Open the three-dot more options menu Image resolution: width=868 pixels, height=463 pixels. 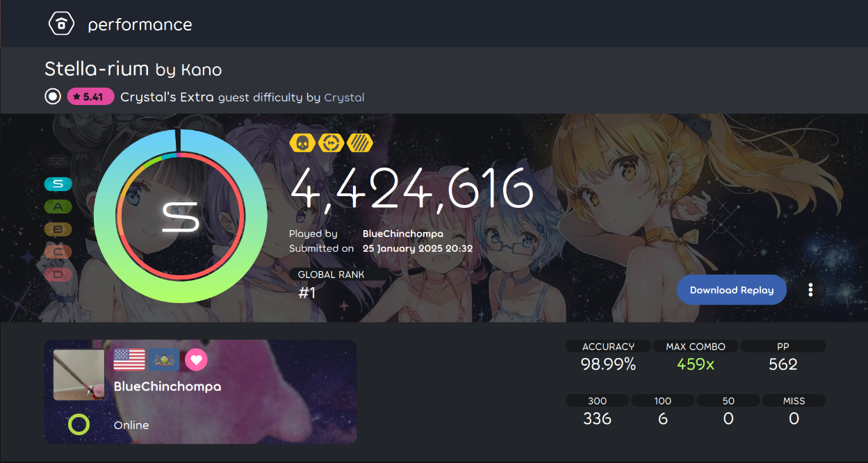click(810, 290)
